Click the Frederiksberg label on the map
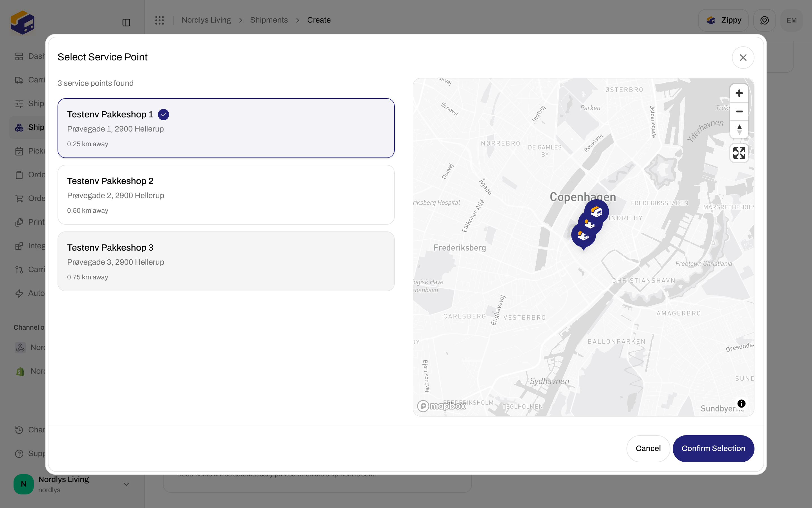 tap(459, 248)
